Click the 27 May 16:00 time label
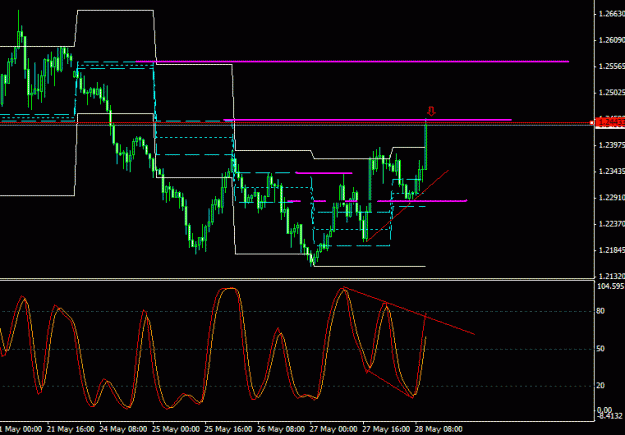 (x=387, y=429)
